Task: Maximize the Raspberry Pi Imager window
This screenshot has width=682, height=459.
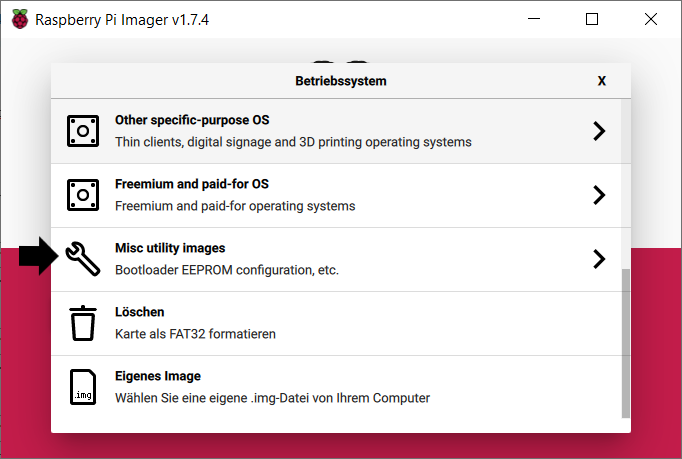Action: click(592, 19)
